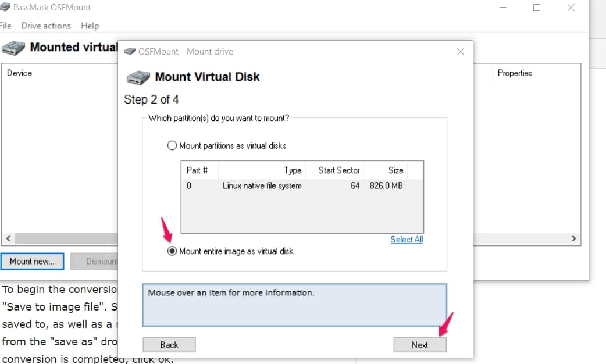Click the Back button in the Mount drive dialog

coord(169,345)
